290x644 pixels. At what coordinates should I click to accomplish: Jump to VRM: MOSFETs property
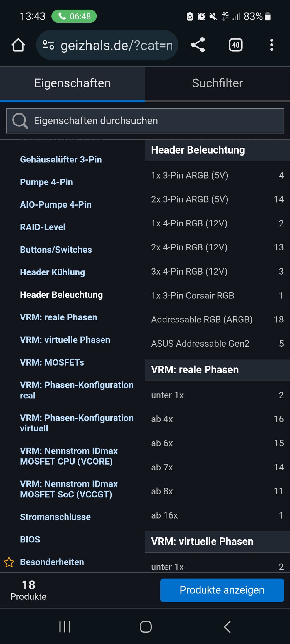[x=52, y=362]
